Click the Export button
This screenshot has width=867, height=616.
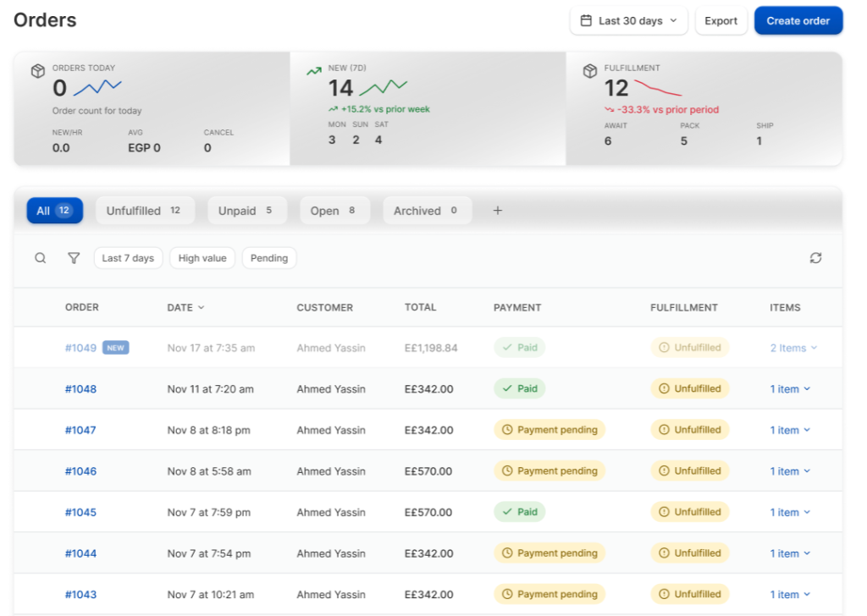[x=721, y=20]
